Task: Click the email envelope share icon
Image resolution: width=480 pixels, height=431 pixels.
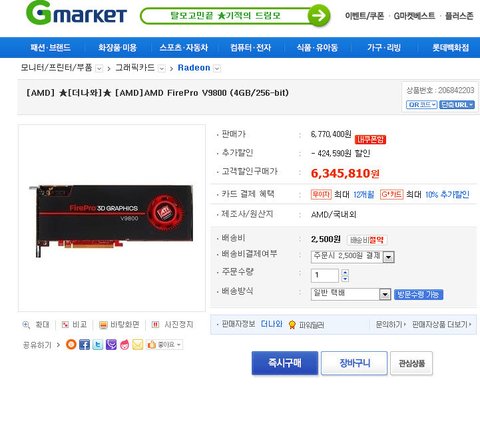Action: pyautogui.click(x=137, y=344)
